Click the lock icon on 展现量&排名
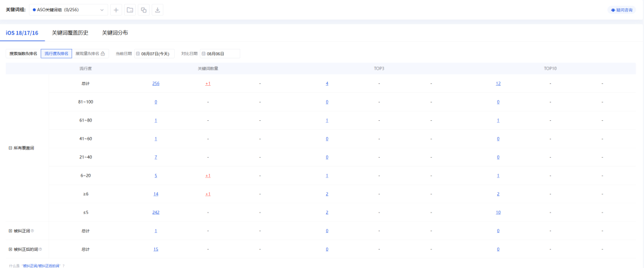The width and height of the screenshot is (644, 268). (x=103, y=54)
